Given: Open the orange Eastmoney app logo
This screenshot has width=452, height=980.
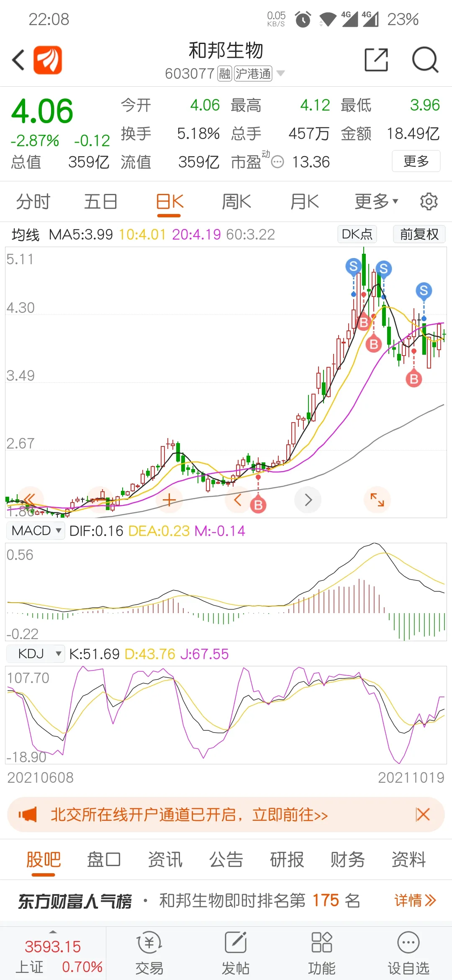Looking at the screenshot, I should click(x=48, y=60).
